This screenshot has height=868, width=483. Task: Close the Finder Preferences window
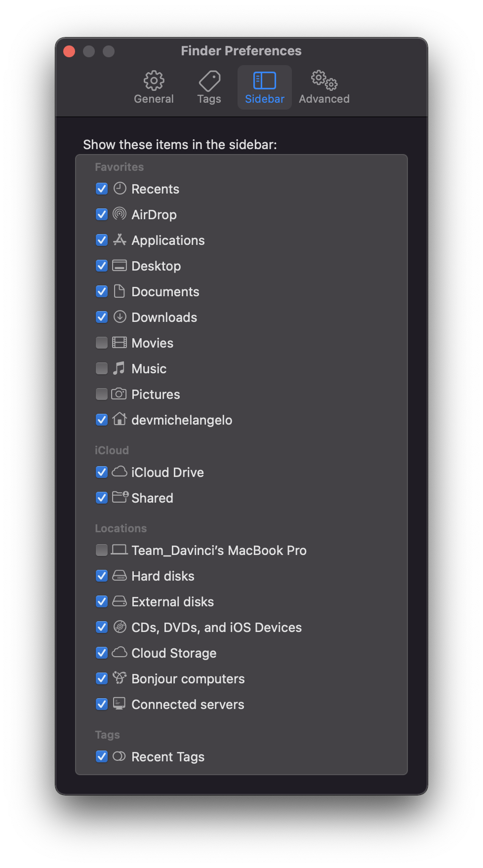69,51
